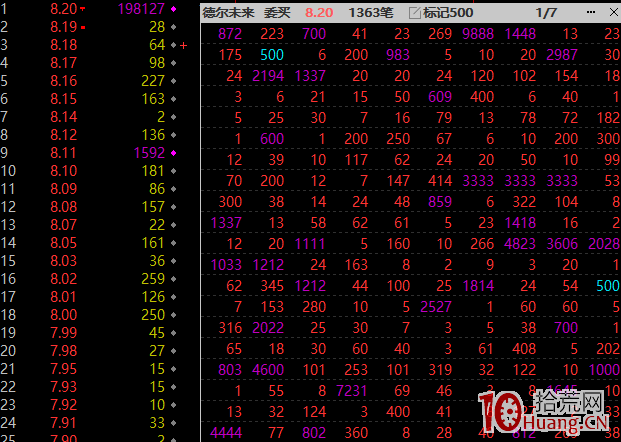
Task: Click the 2022 order in the queue
Action: point(268,328)
